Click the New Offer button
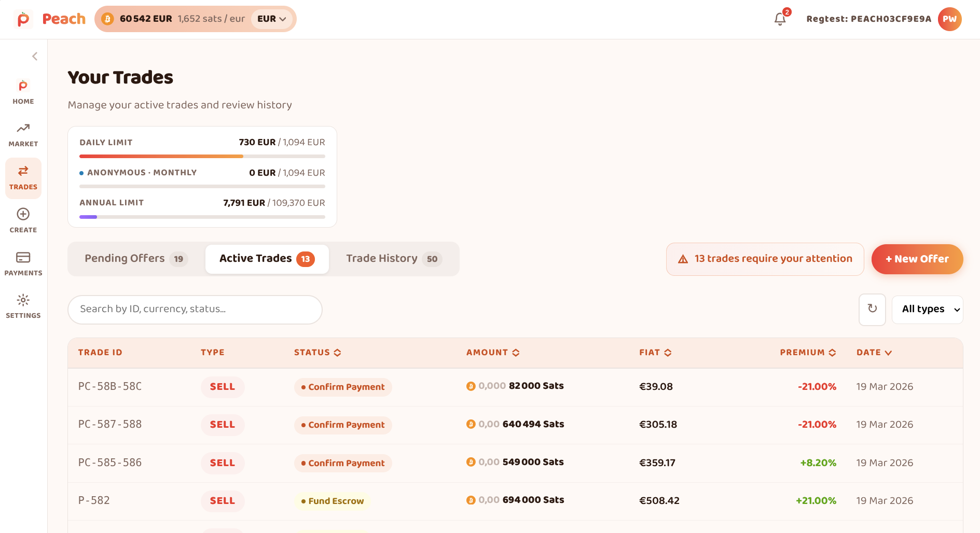Viewport: 980px width, 533px height. [x=917, y=259]
